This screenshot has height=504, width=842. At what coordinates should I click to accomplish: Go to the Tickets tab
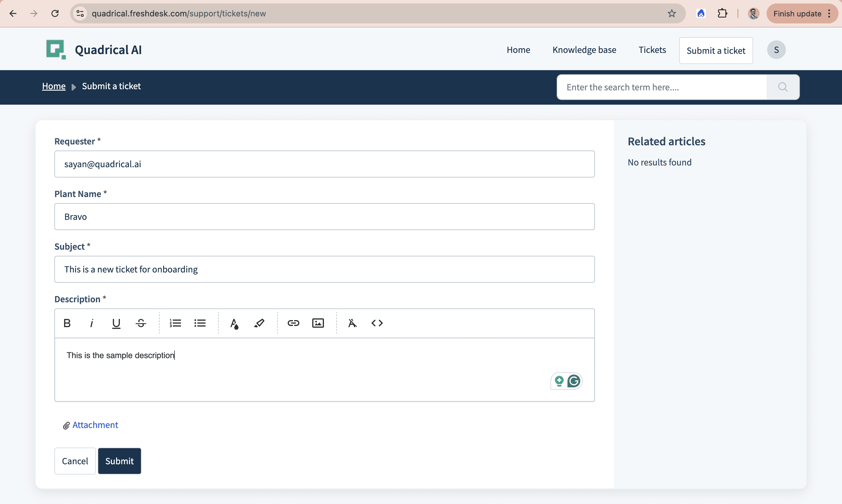click(x=652, y=50)
